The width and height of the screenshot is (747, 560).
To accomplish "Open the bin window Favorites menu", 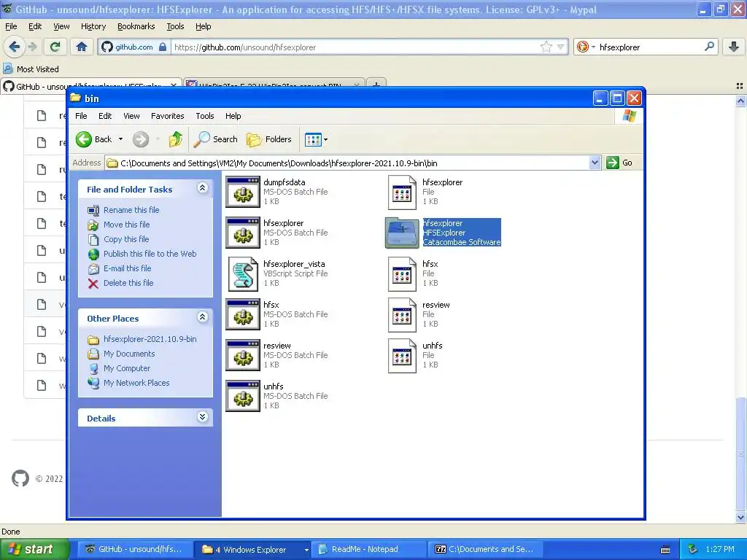I will 167,116.
